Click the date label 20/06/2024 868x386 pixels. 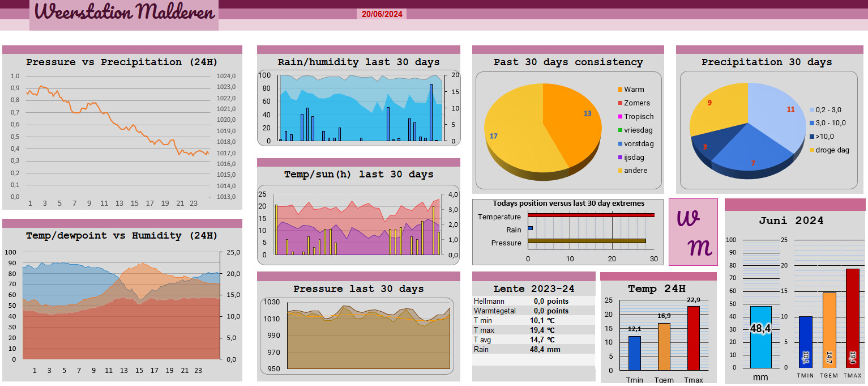tap(382, 14)
